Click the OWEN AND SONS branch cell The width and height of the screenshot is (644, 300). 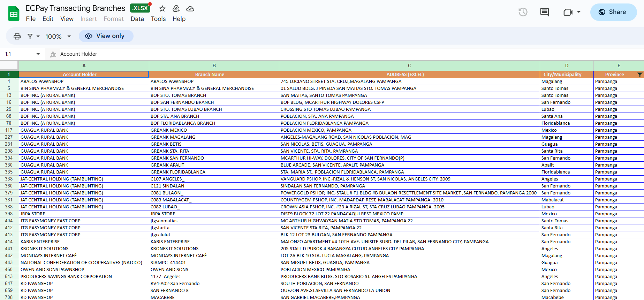pyautogui.click(x=214, y=270)
